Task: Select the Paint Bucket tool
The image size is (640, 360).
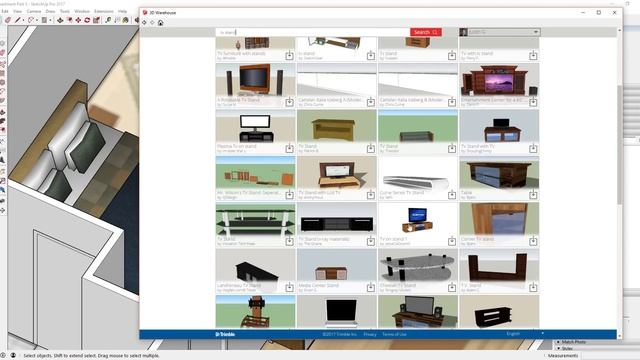Action: 126,20
